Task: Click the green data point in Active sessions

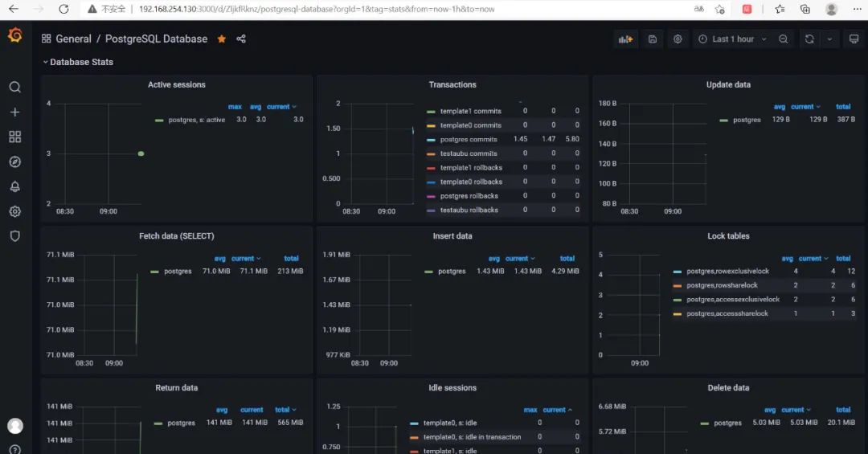Action: pyautogui.click(x=141, y=153)
